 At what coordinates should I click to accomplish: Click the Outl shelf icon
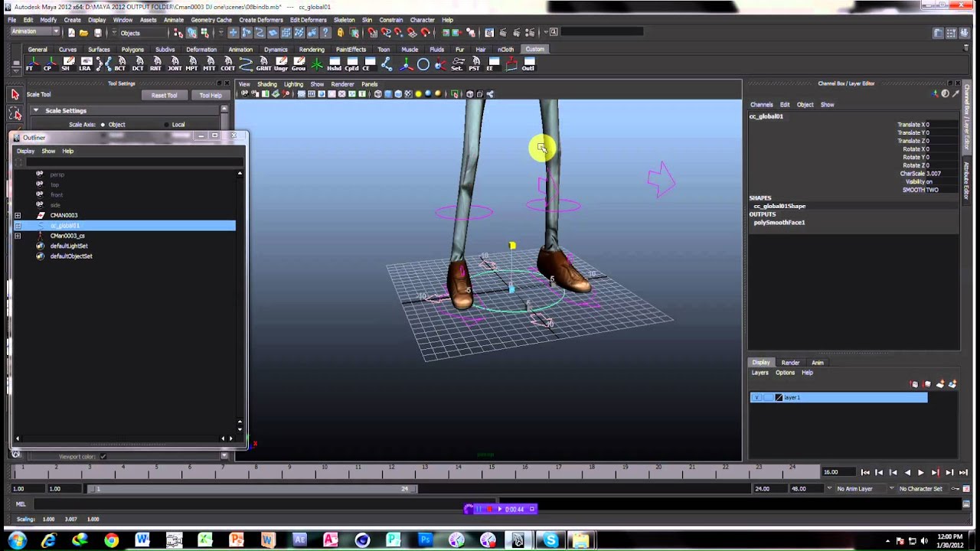pyautogui.click(x=528, y=64)
